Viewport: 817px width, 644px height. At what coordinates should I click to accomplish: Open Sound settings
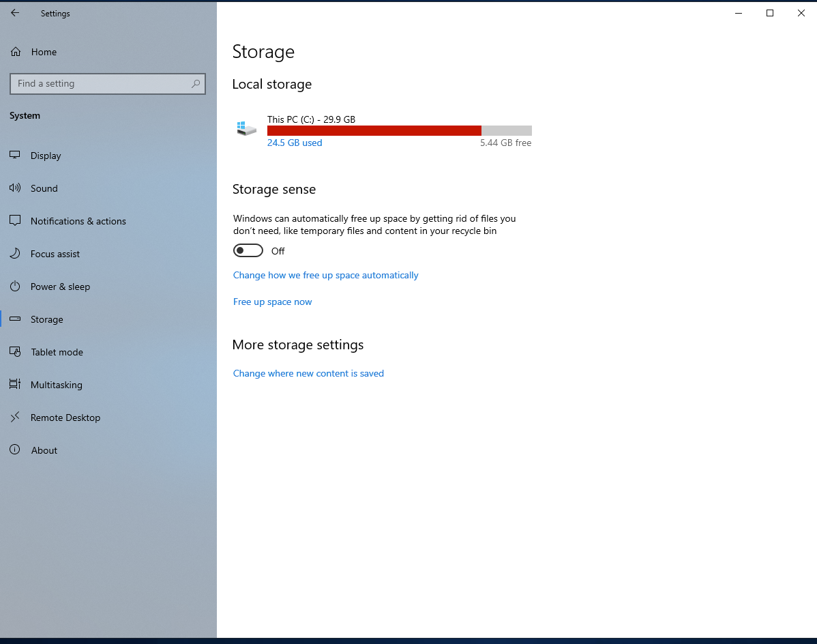coord(44,188)
